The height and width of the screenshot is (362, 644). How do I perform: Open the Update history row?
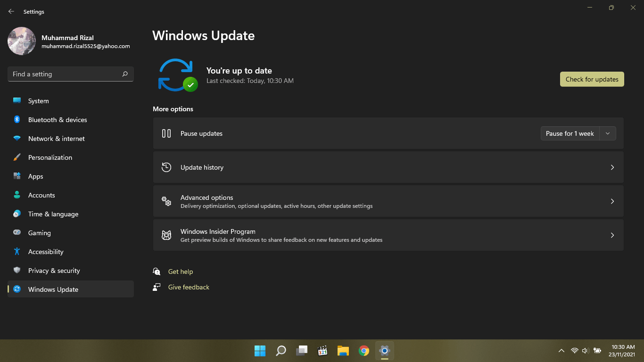[x=388, y=167]
